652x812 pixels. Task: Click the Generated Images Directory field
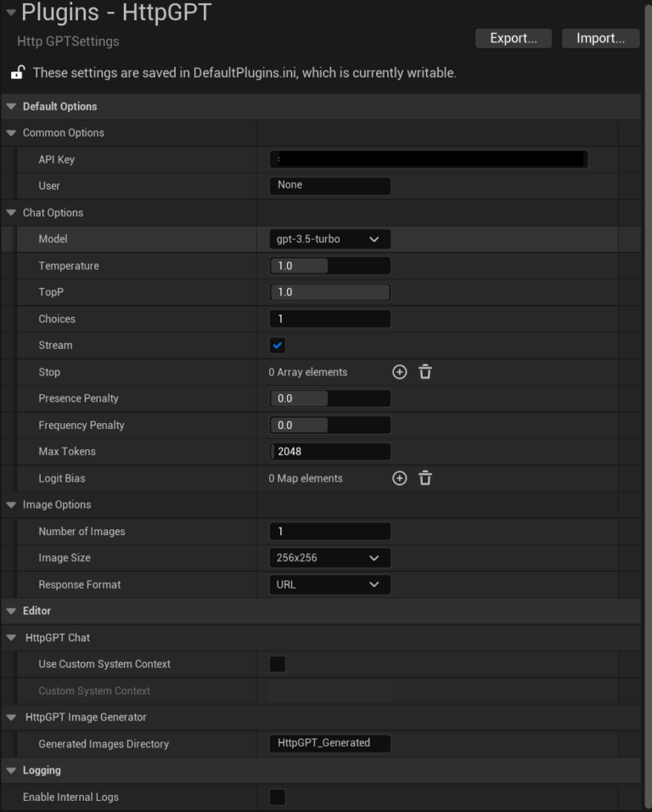[x=329, y=743]
